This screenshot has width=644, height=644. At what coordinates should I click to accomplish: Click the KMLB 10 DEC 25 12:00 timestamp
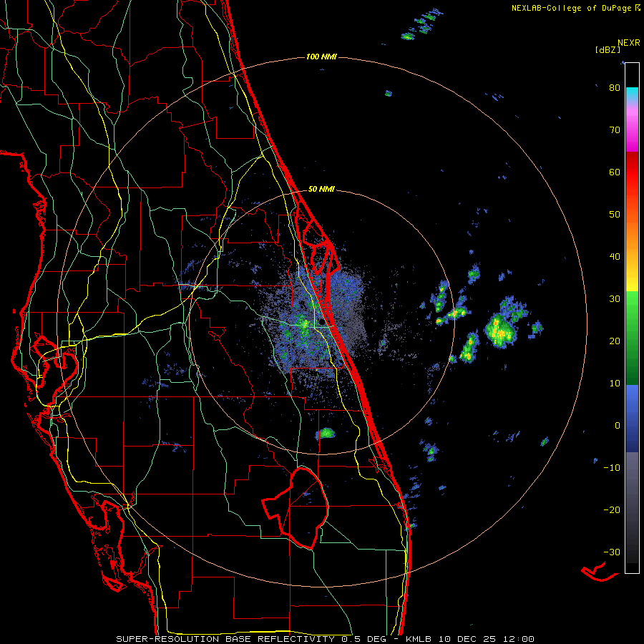point(470,639)
